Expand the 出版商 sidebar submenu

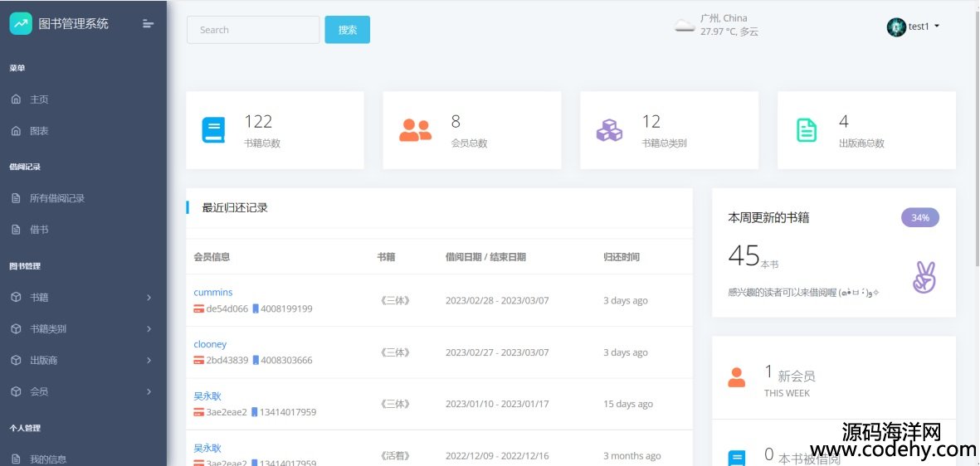(x=149, y=360)
